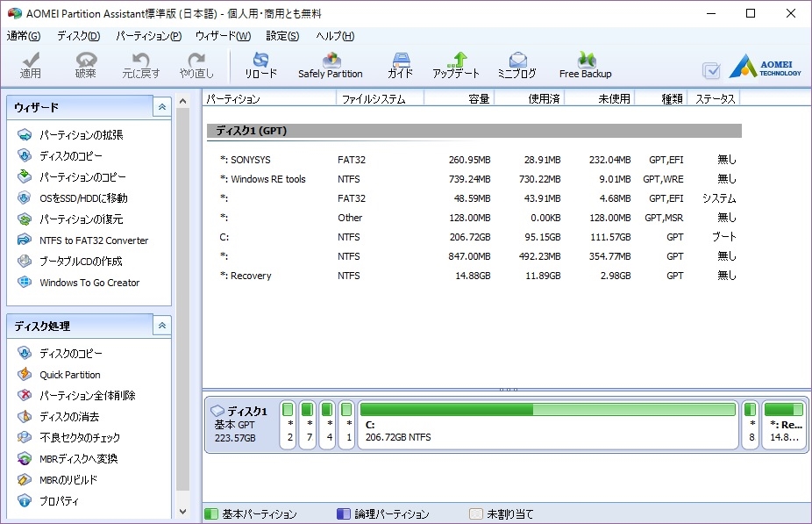Select the Recovery partition block in disk map
The height and width of the screenshot is (524, 812).
(x=784, y=425)
